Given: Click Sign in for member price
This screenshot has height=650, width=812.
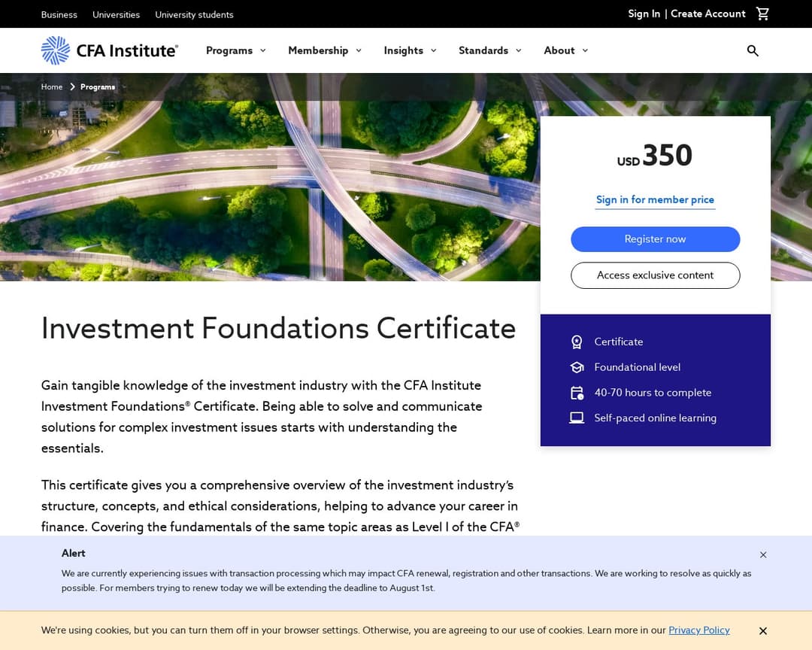Looking at the screenshot, I should tap(655, 199).
